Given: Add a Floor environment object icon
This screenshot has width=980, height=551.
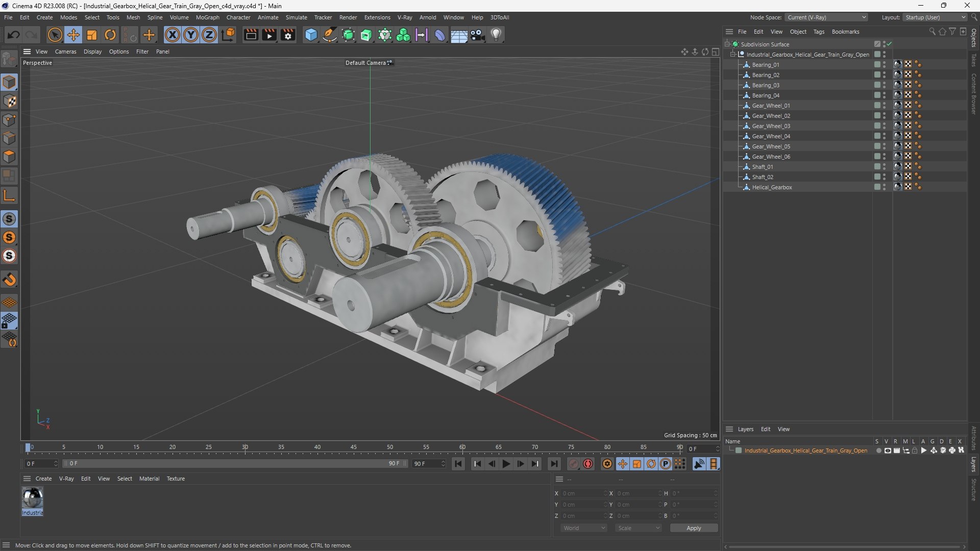Looking at the screenshot, I should click(x=459, y=35).
